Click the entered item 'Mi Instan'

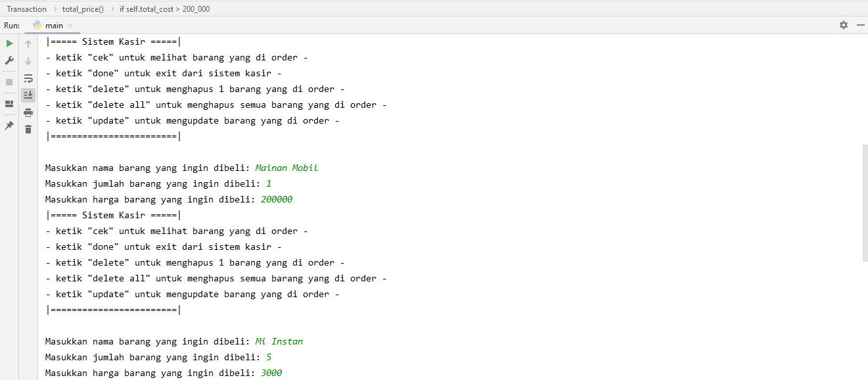click(x=279, y=341)
